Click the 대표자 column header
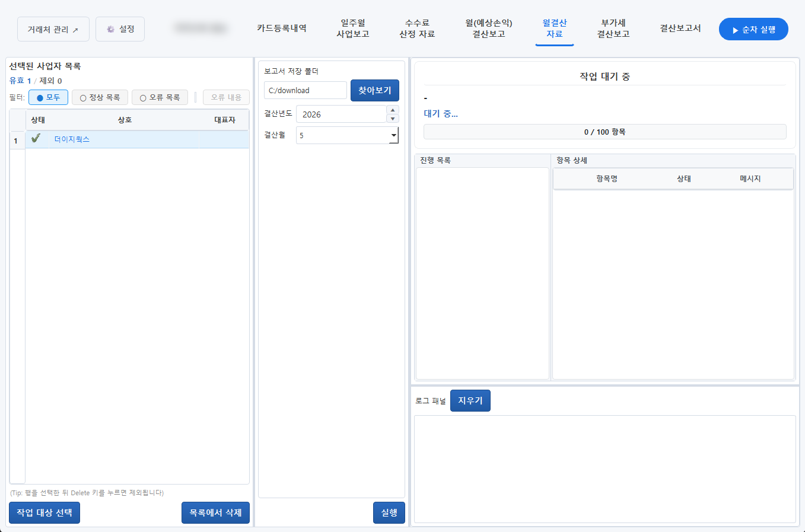The height and width of the screenshot is (532, 805). [224, 120]
